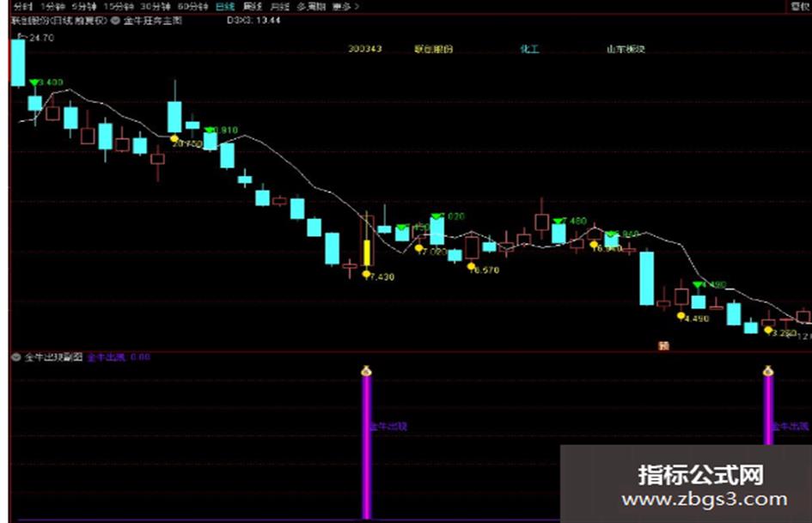Switch to the 周线 weekly tab
812x523 pixels.
[253, 7]
